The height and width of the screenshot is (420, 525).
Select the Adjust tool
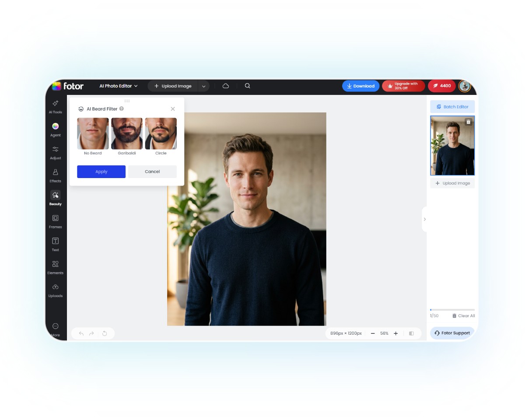coord(55,153)
